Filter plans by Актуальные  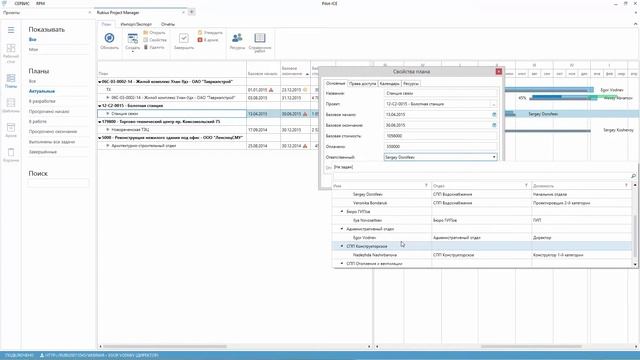pos(42,91)
